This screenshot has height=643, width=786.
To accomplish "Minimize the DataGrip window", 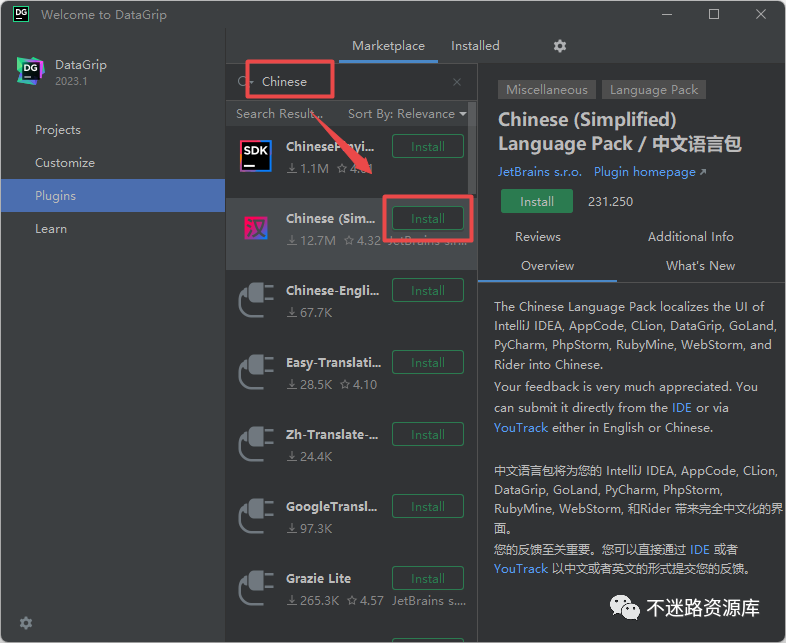I will (667, 15).
